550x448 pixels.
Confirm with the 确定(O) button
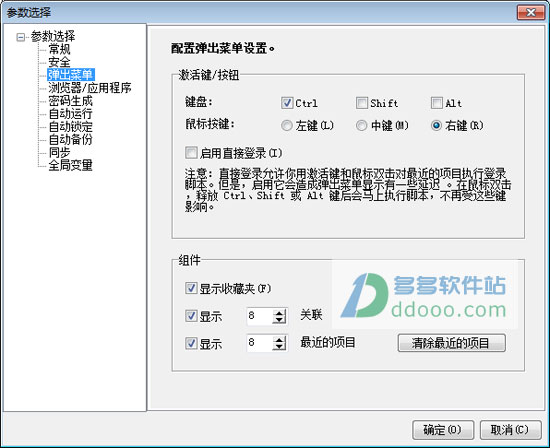point(443,430)
